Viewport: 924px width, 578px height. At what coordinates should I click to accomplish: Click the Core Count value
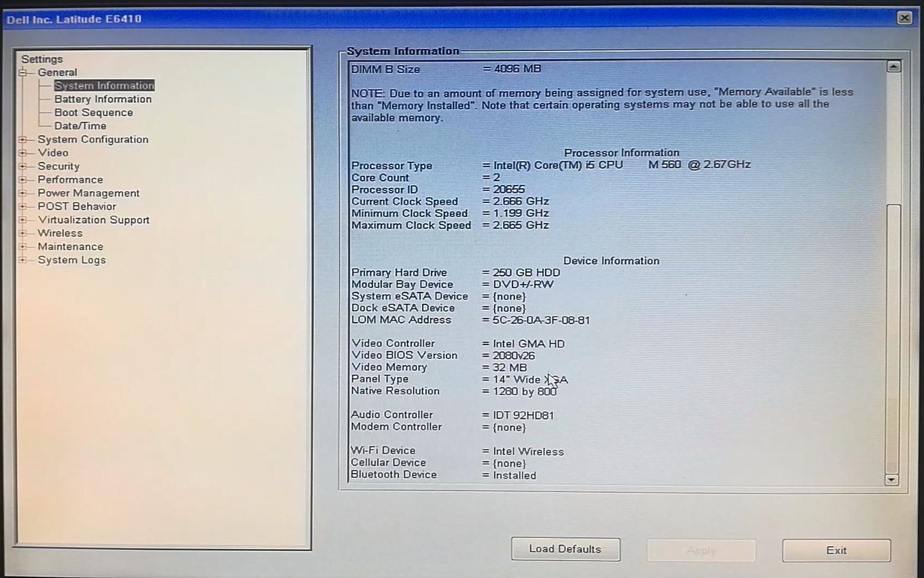pos(496,178)
